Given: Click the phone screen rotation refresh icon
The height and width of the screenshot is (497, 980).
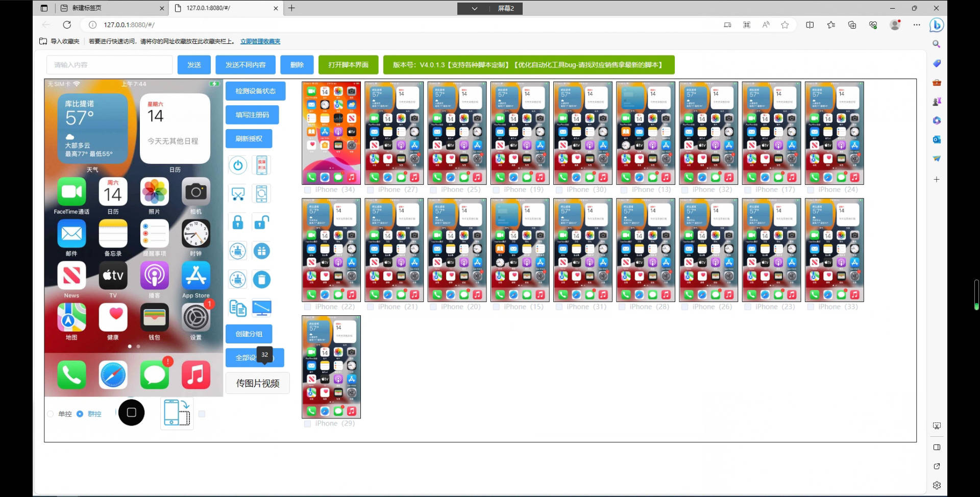Looking at the screenshot, I should pos(262,193).
